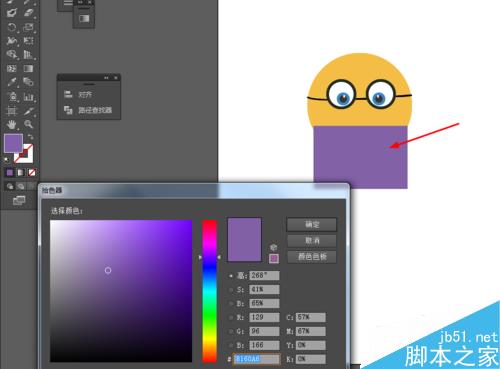
Task: Apply None mode button below swatches
Action: 32,172
